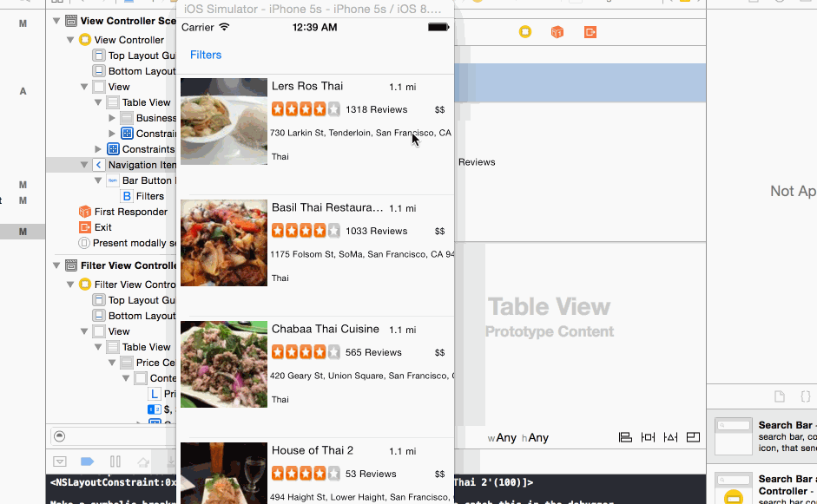Click the 1033 Reviews label
The height and width of the screenshot is (504, 817).
pyautogui.click(x=376, y=231)
